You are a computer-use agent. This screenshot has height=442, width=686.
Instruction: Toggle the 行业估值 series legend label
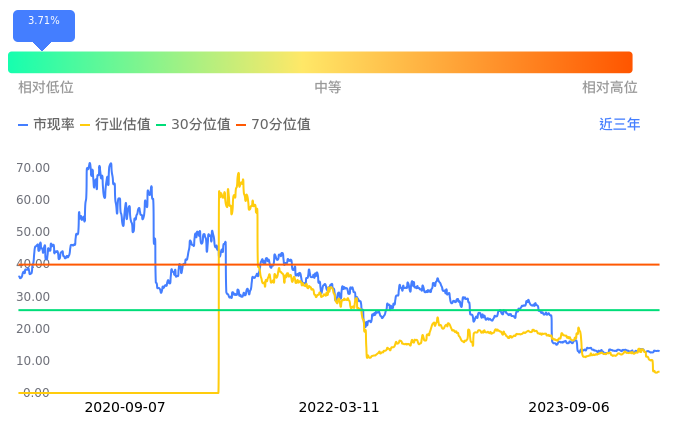[x=123, y=125]
